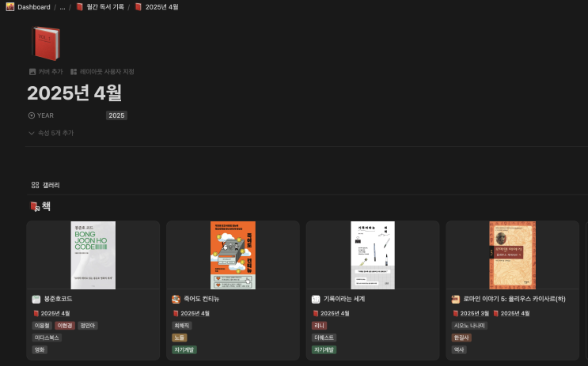Open 2025년 4월 relation on 봉준호코드 card
The width and height of the screenshot is (588, 366).
coord(51,313)
